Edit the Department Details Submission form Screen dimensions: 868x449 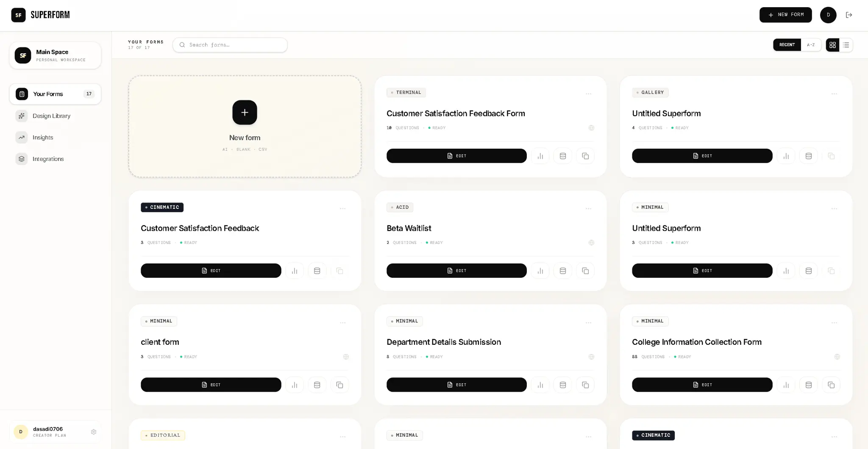point(456,385)
